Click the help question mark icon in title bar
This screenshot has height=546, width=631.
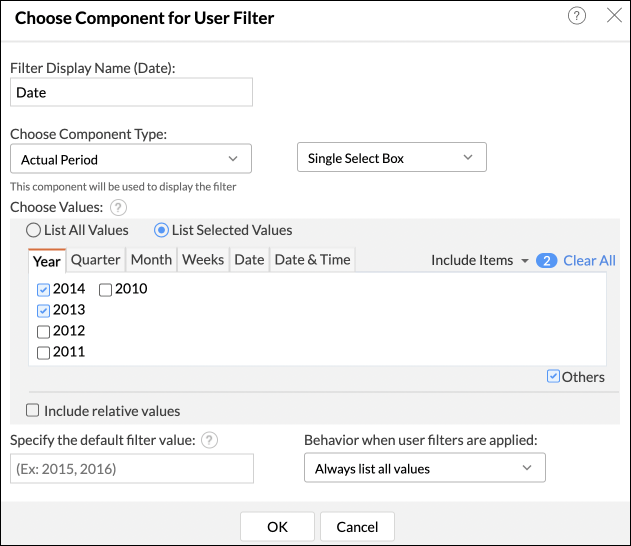577,16
